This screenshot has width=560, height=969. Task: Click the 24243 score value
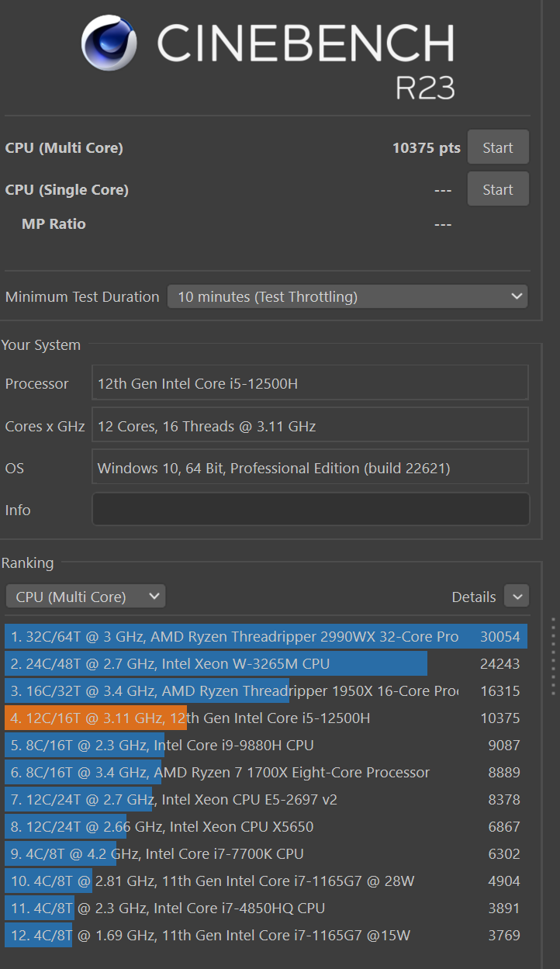coord(500,663)
